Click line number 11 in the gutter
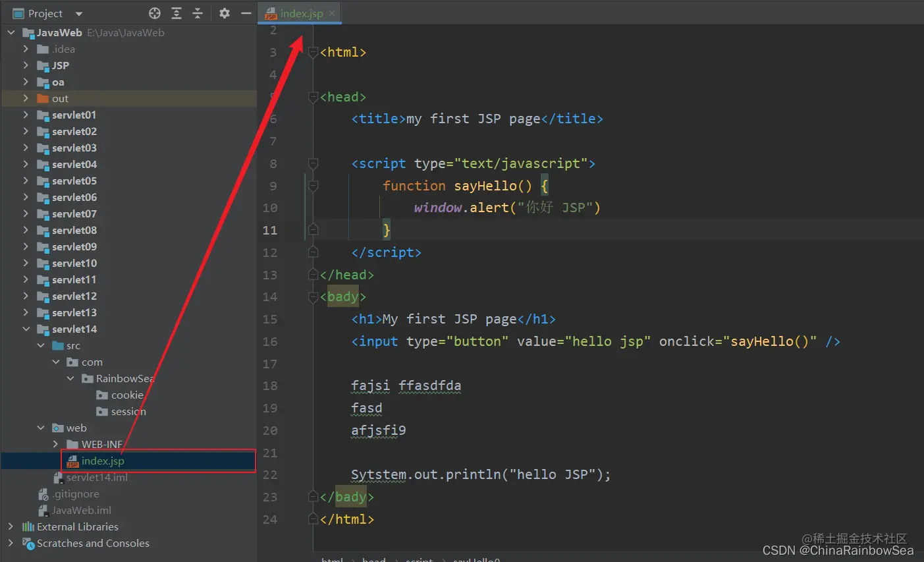 point(270,230)
